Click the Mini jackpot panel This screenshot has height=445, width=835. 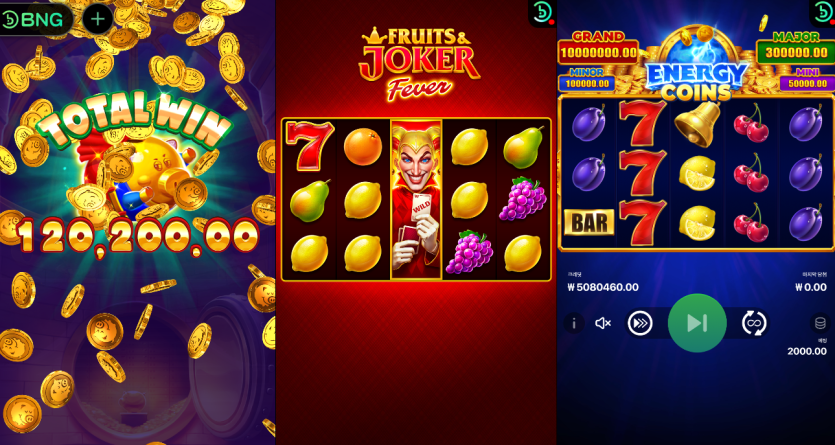[x=807, y=80]
